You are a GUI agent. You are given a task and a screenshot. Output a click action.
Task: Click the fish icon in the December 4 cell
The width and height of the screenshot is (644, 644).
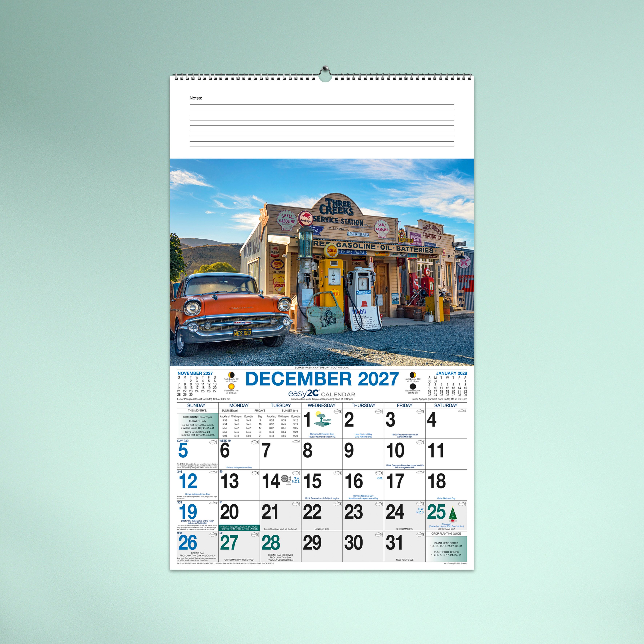(462, 411)
